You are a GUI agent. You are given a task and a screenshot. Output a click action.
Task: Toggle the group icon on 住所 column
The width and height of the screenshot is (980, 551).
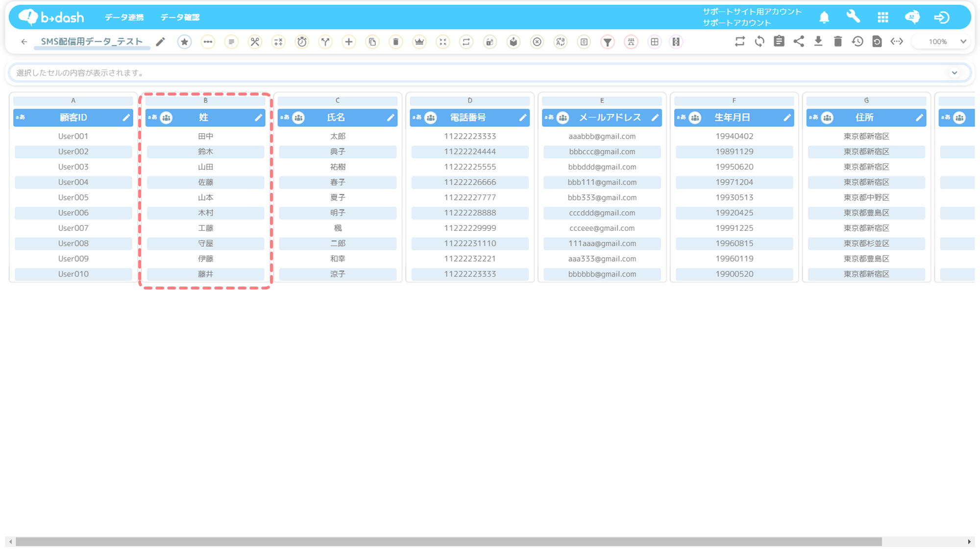pyautogui.click(x=827, y=118)
